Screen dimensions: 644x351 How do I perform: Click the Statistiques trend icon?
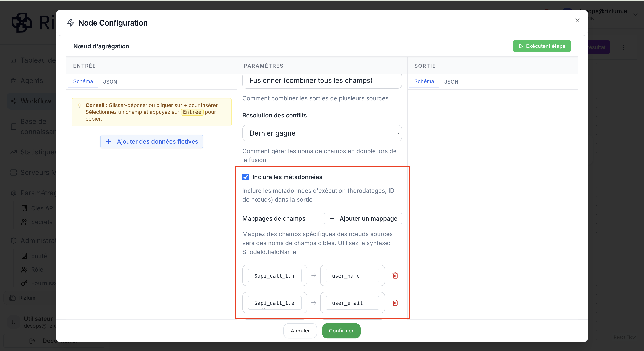pos(13,152)
